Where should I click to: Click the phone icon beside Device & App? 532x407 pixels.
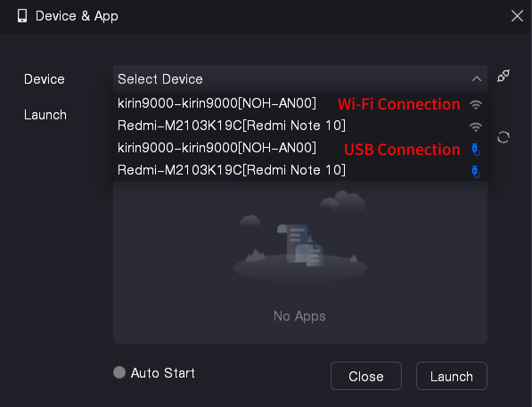point(22,16)
